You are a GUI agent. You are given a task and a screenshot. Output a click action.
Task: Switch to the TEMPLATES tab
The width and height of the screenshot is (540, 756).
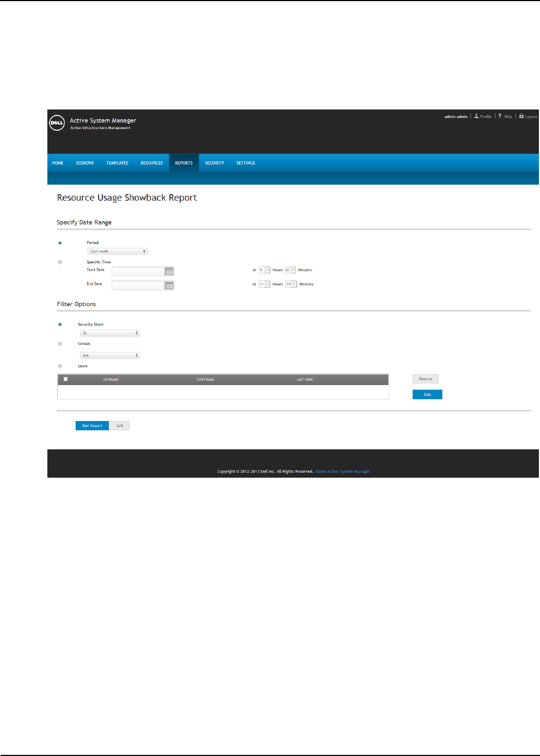pyautogui.click(x=118, y=163)
